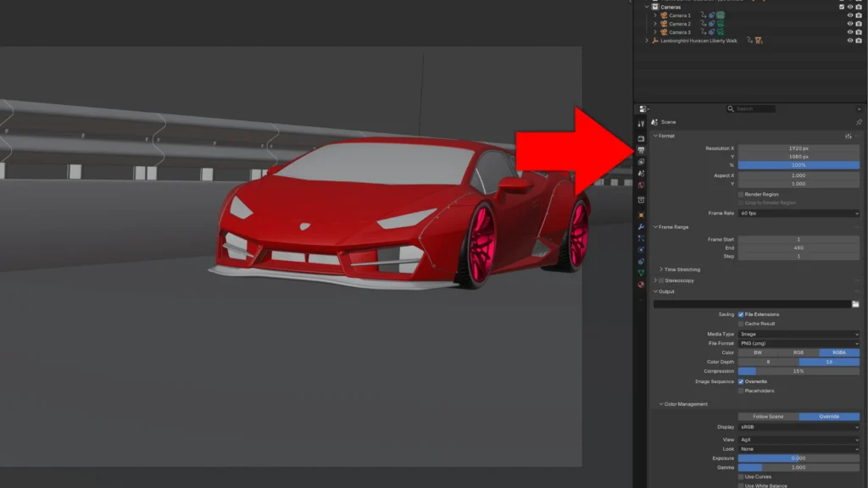868x488 pixels.
Task: Expand Lamborghini Huracan Liberty Walk row
Action: click(x=647, y=41)
